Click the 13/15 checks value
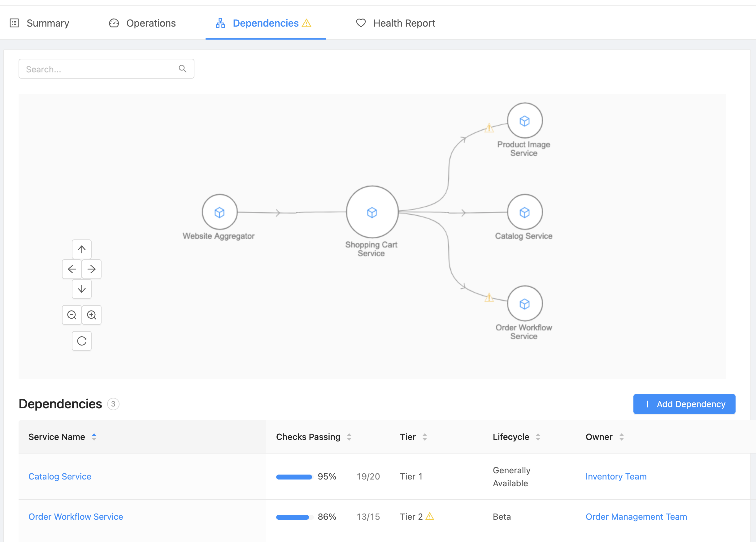Viewport: 756px width, 542px height. [x=368, y=516]
